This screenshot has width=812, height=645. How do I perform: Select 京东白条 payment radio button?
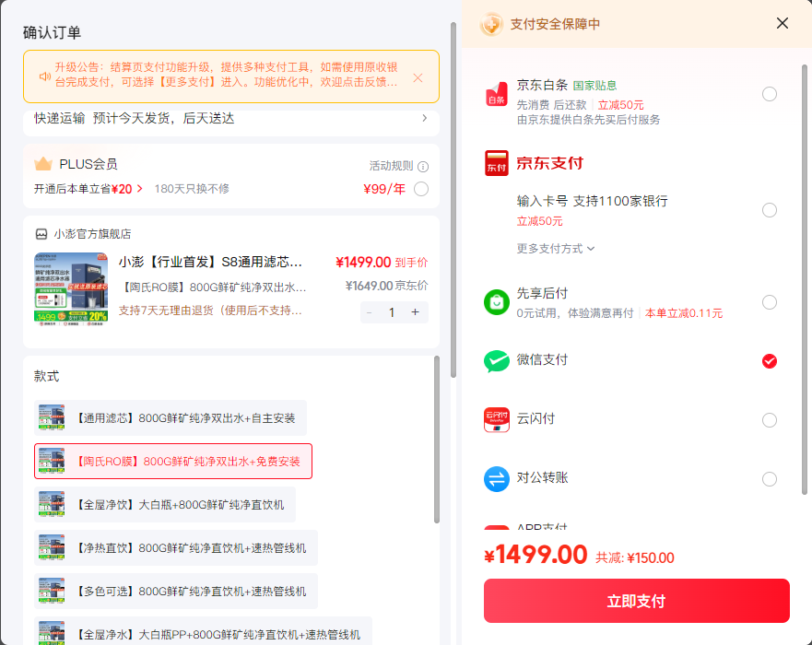tap(769, 94)
